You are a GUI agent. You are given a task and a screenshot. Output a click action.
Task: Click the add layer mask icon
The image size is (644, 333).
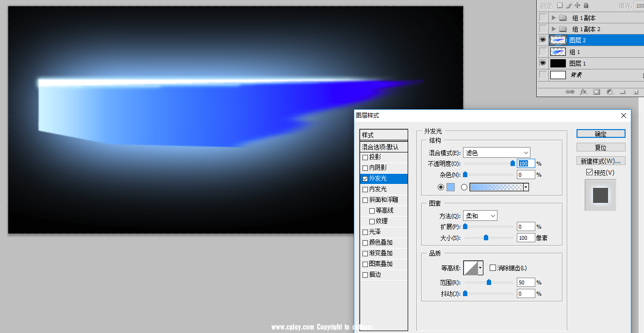pos(596,91)
